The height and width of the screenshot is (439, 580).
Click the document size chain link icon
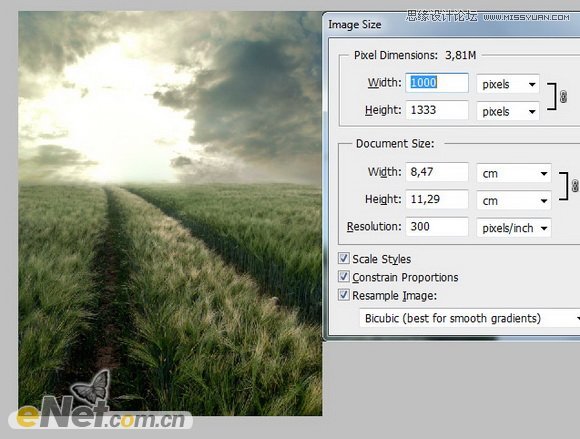pos(575,186)
